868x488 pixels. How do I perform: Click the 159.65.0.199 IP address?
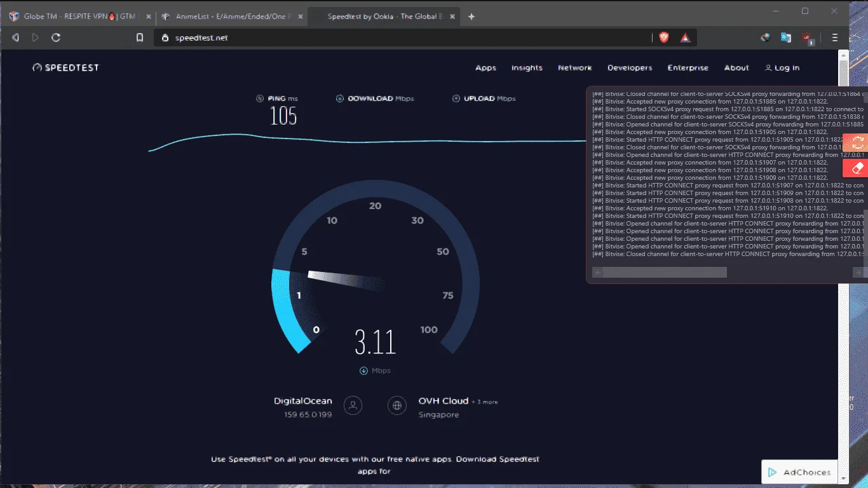point(308,415)
